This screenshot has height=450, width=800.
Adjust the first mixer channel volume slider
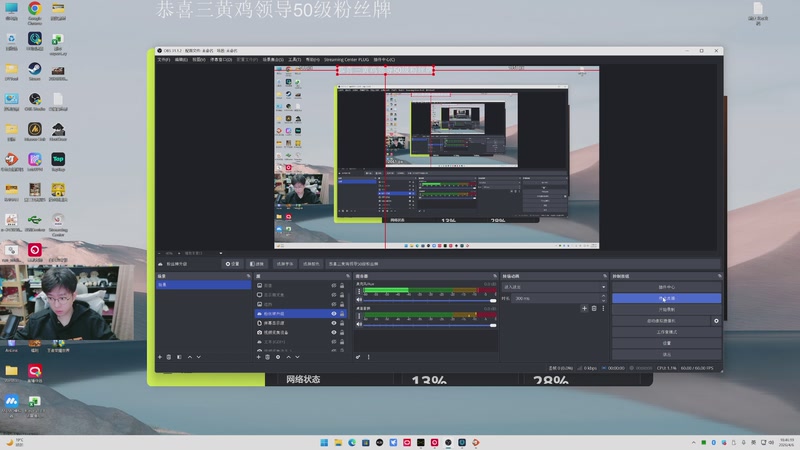429,301
